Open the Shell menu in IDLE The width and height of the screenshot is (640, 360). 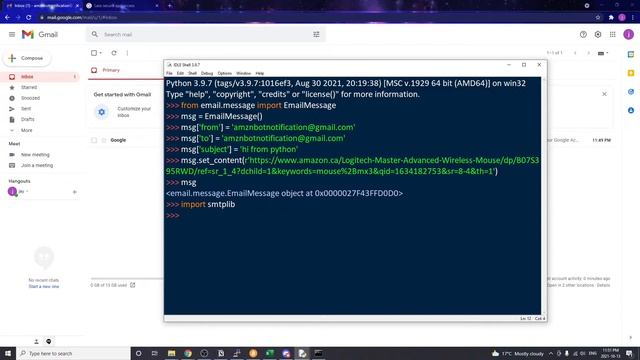coord(192,73)
